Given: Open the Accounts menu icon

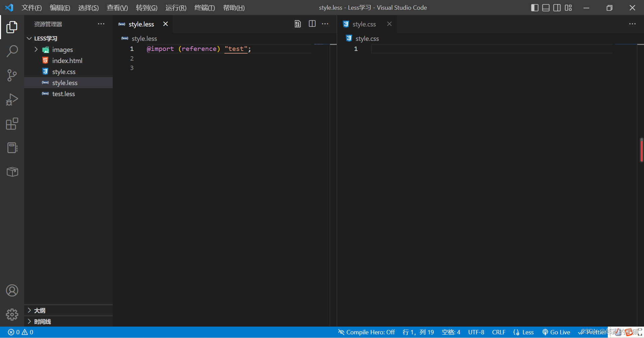Looking at the screenshot, I should tap(12, 290).
